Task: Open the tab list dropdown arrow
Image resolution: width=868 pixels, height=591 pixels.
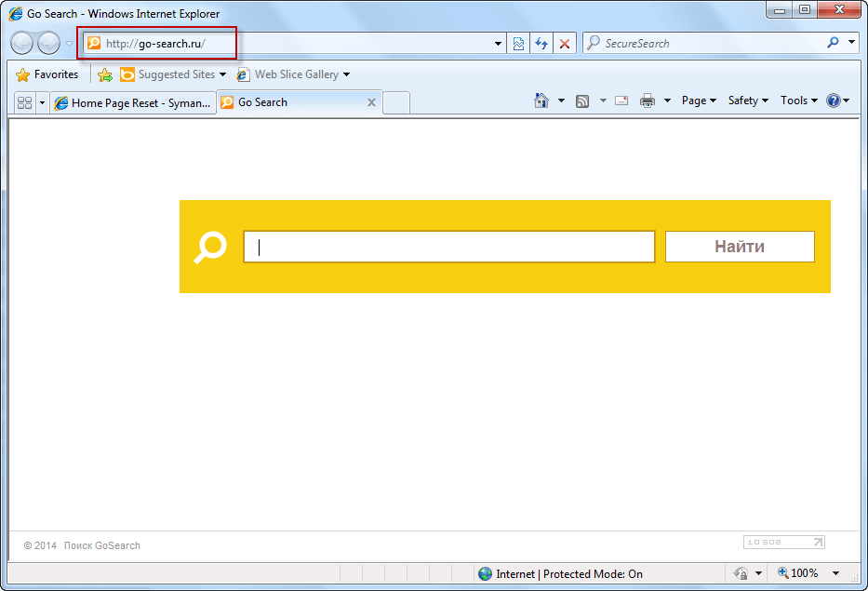Action: tap(42, 102)
